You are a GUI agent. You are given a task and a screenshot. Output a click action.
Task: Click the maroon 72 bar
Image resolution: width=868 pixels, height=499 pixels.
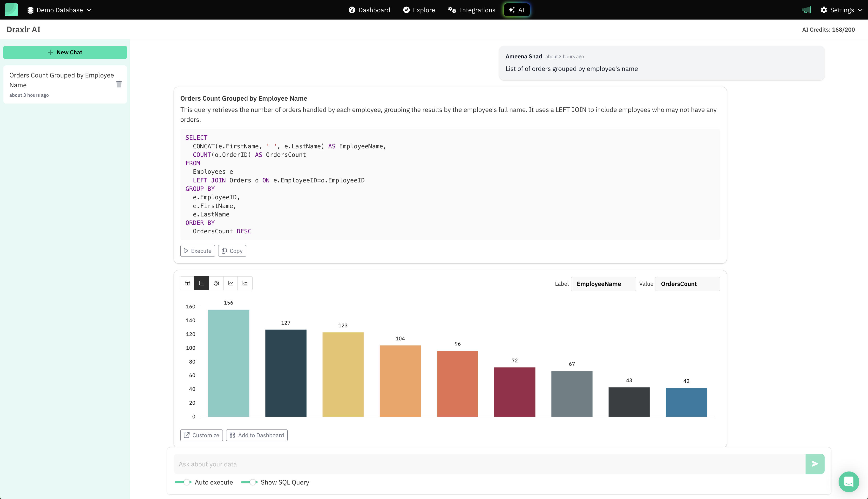(515, 392)
